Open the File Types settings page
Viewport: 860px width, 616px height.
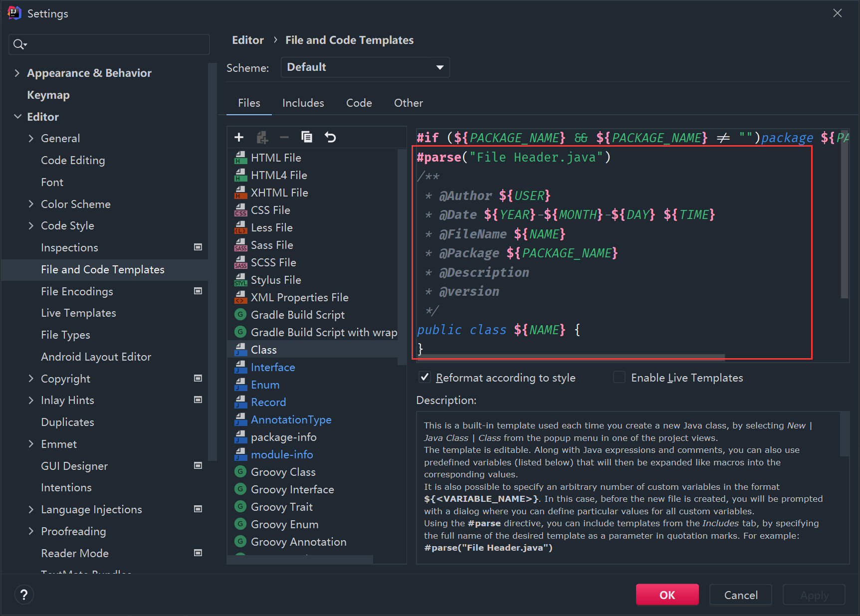tap(65, 335)
